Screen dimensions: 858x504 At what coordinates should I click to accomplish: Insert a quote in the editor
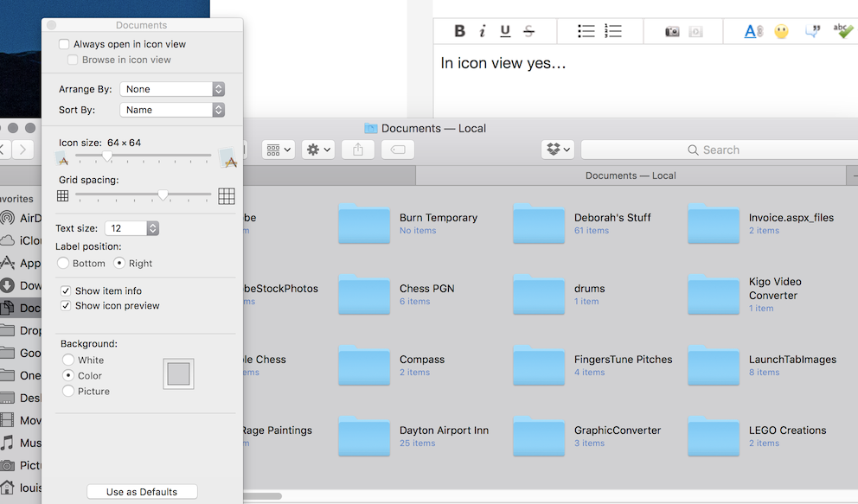pyautogui.click(x=812, y=31)
